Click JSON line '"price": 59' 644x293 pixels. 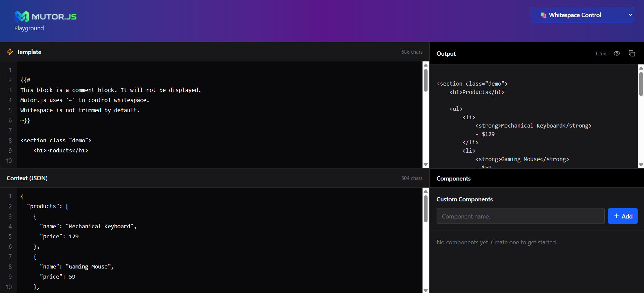coord(57,277)
